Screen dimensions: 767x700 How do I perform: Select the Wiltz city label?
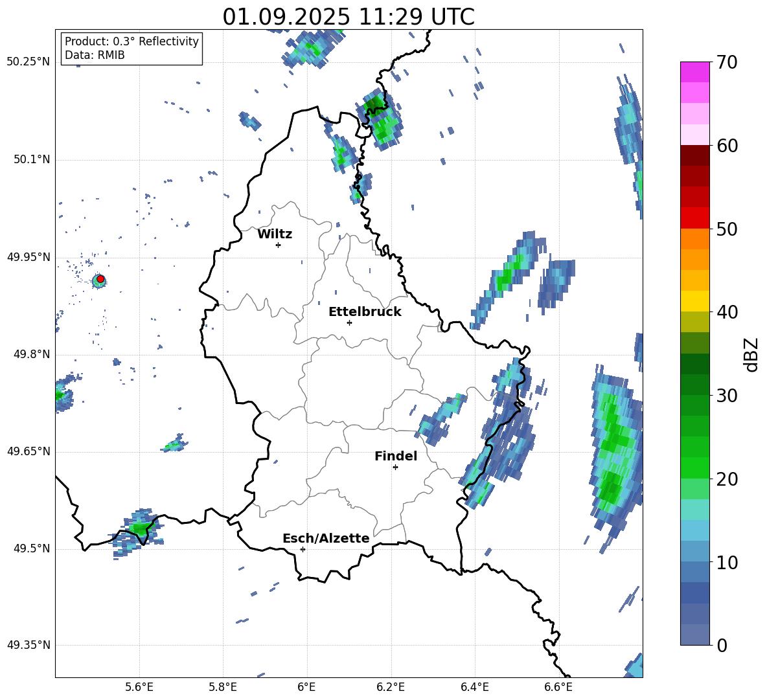tap(275, 234)
